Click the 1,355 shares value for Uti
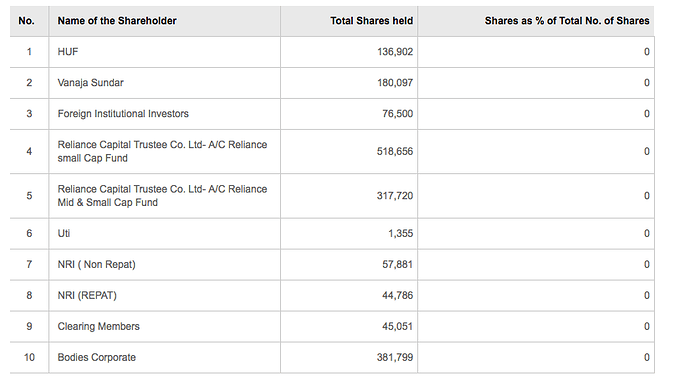Image resolution: width=690 pixels, height=390 pixels. click(x=400, y=233)
